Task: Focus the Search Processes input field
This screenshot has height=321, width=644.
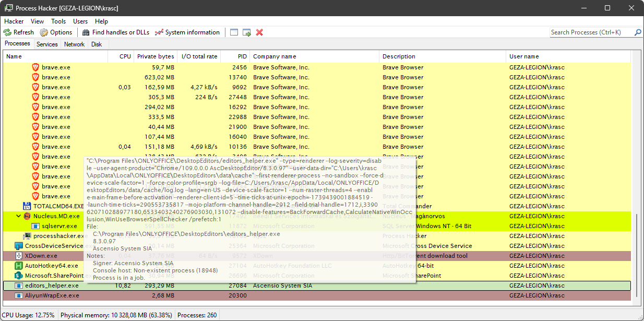Action: (592, 32)
